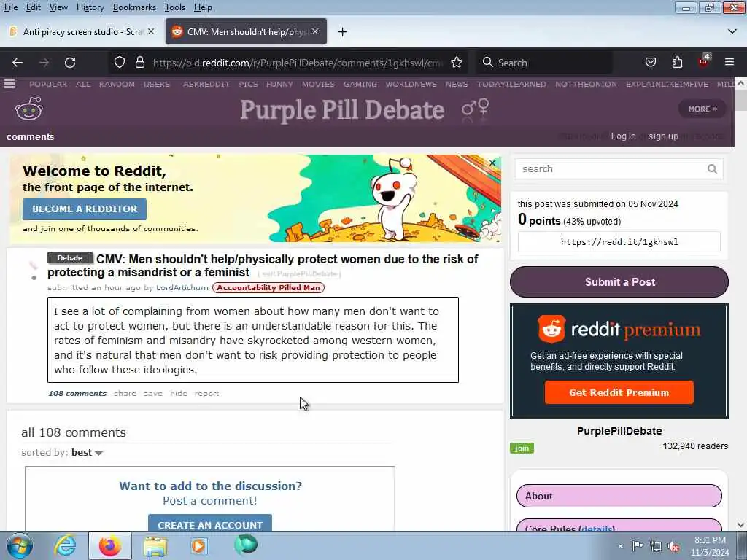Click the taskbar clock showing 8:31 PM
The height and width of the screenshot is (560, 747).
(x=710, y=546)
